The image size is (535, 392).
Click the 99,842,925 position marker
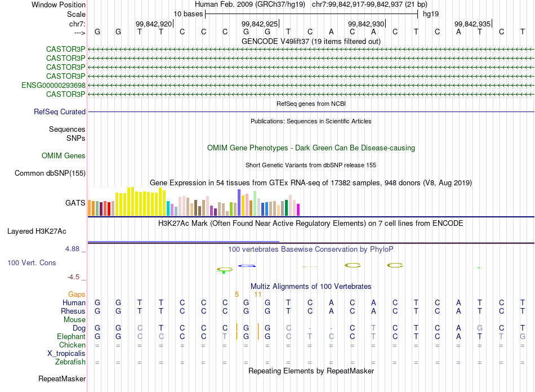point(260,24)
